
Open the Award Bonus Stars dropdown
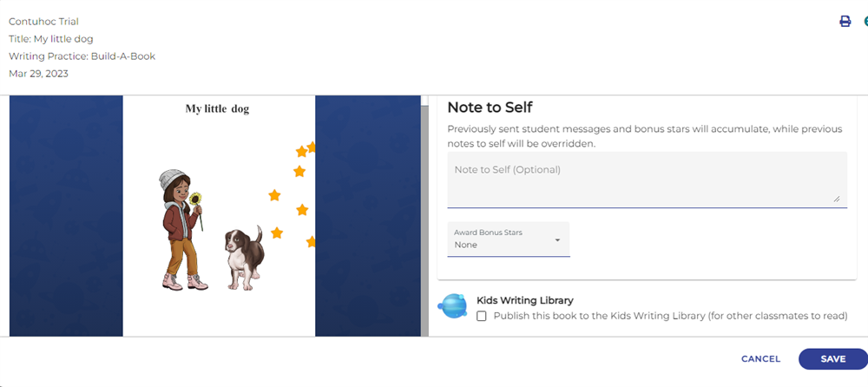point(508,239)
